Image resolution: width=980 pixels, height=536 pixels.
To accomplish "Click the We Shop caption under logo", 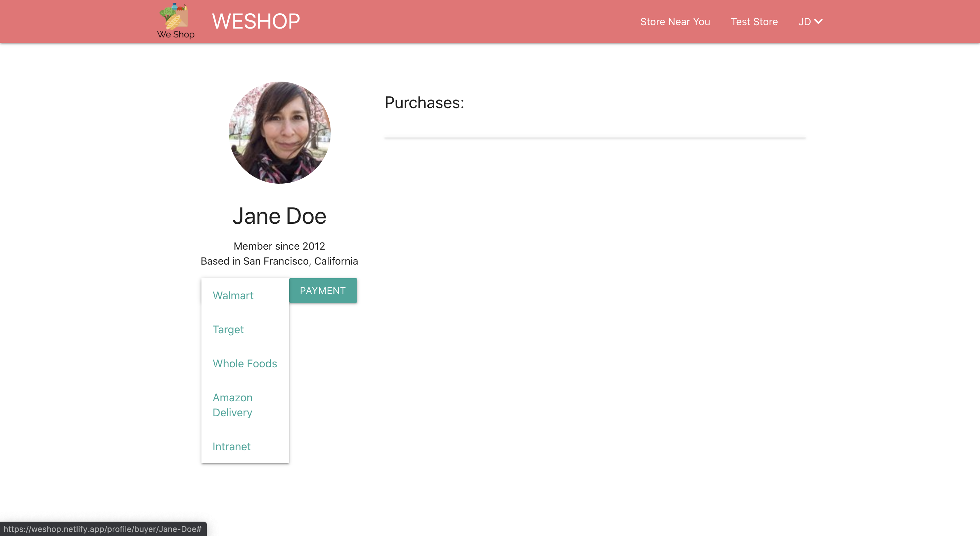I will click(x=176, y=34).
